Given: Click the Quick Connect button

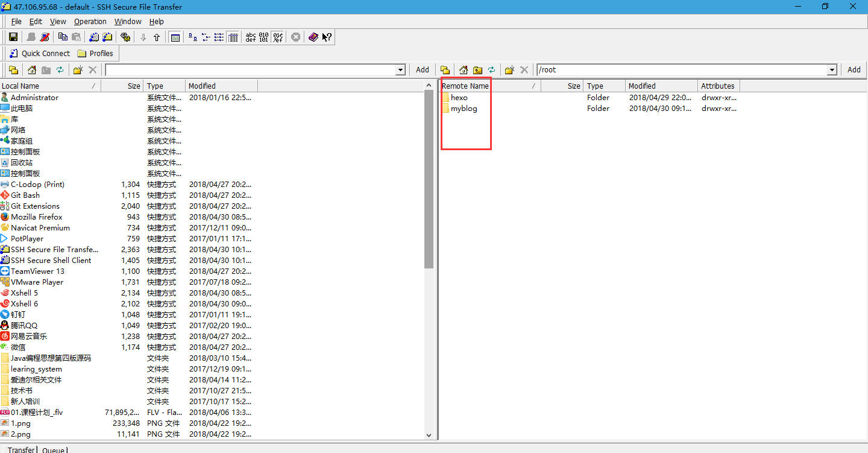Looking at the screenshot, I should 39,53.
